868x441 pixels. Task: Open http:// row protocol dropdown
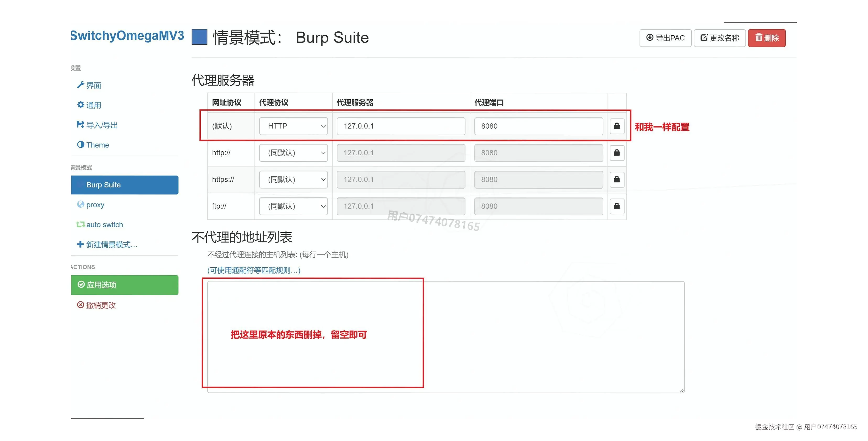click(293, 153)
